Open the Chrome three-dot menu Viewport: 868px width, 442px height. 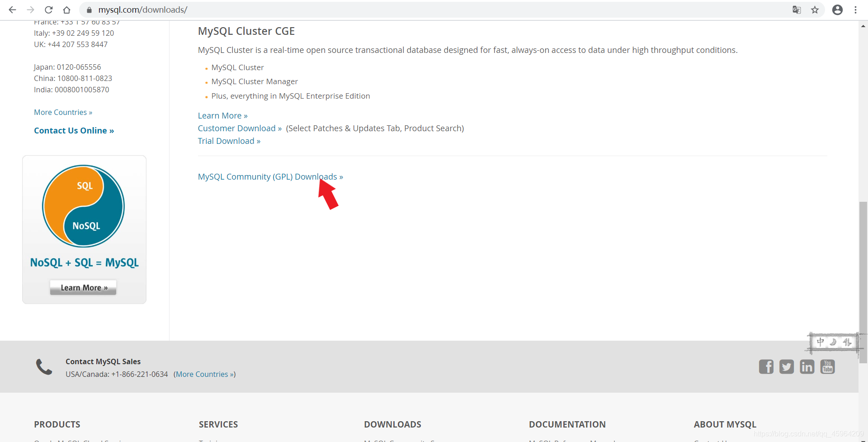pos(855,10)
